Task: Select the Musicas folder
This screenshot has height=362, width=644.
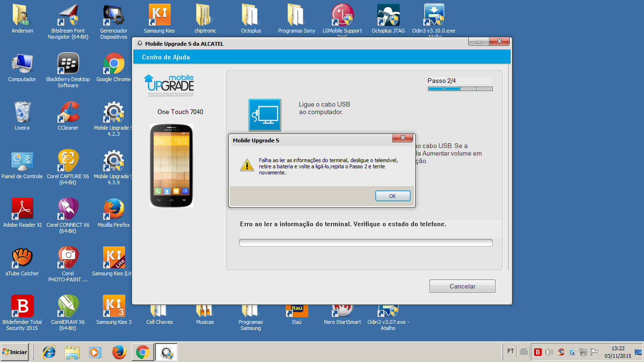Action: [x=205, y=314]
